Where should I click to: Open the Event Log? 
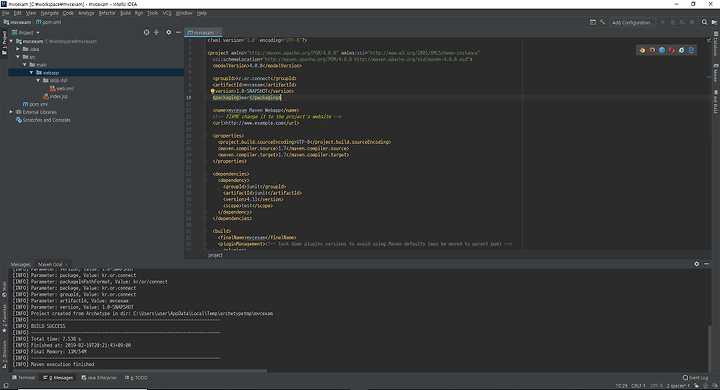pyautogui.click(x=695, y=378)
